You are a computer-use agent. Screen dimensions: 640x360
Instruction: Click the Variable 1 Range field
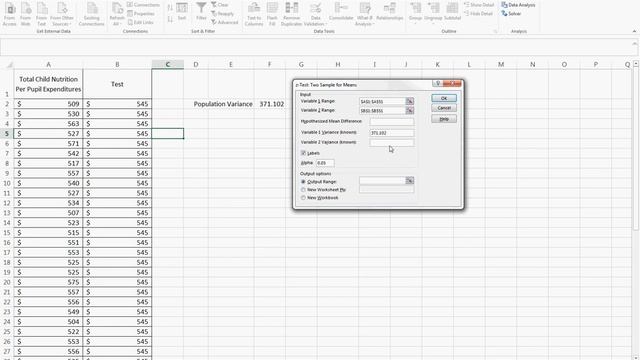click(382, 101)
